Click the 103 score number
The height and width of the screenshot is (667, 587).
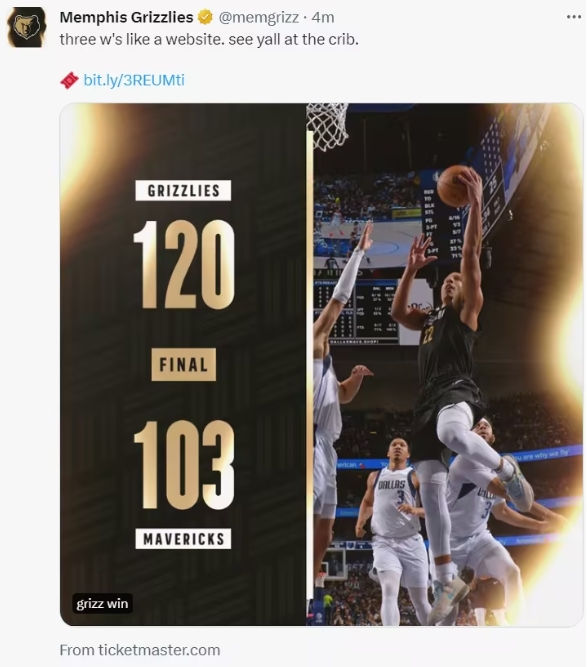184,465
